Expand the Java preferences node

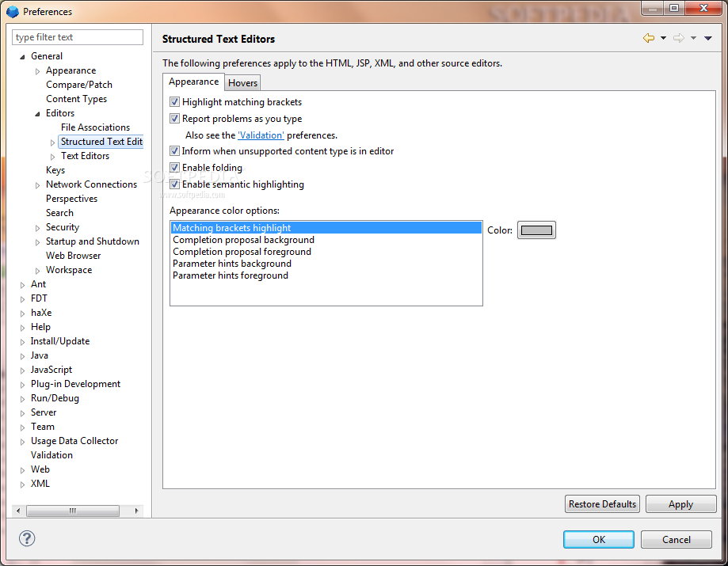[22, 356]
